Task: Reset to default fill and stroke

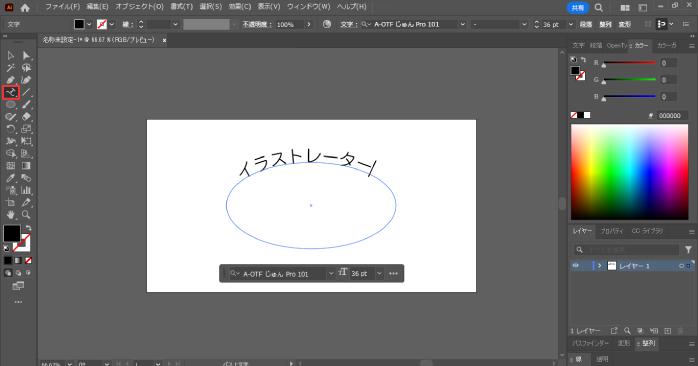Action: click(7, 248)
